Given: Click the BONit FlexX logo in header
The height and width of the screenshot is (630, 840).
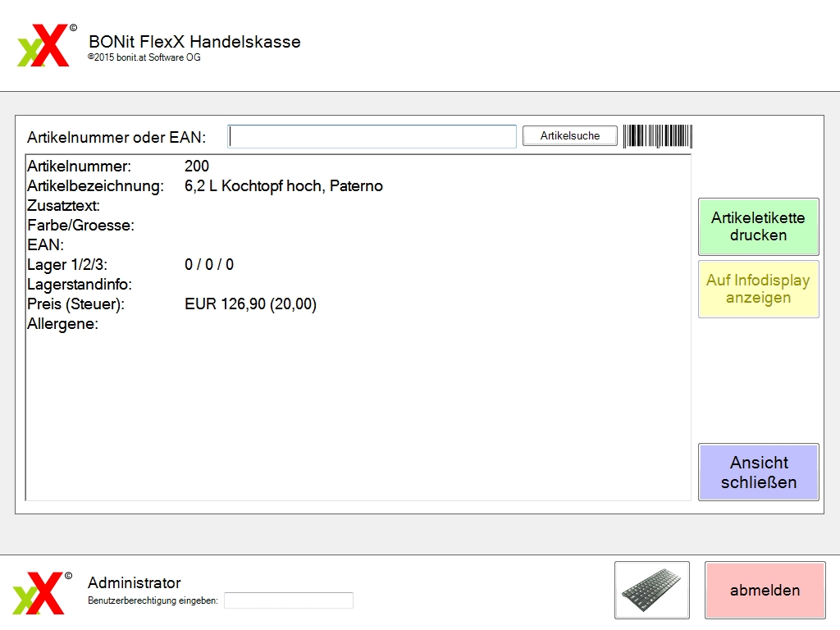Looking at the screenshot, I should point(47,46).
